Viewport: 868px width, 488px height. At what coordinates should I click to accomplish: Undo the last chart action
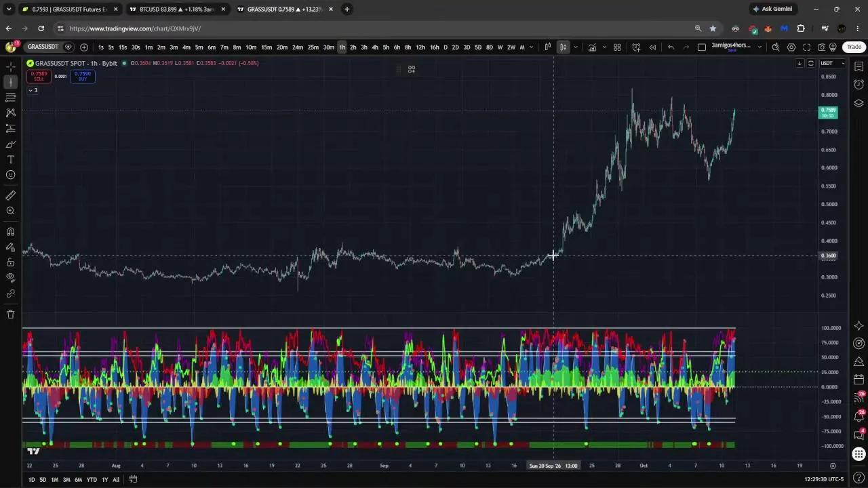[671, 47]
